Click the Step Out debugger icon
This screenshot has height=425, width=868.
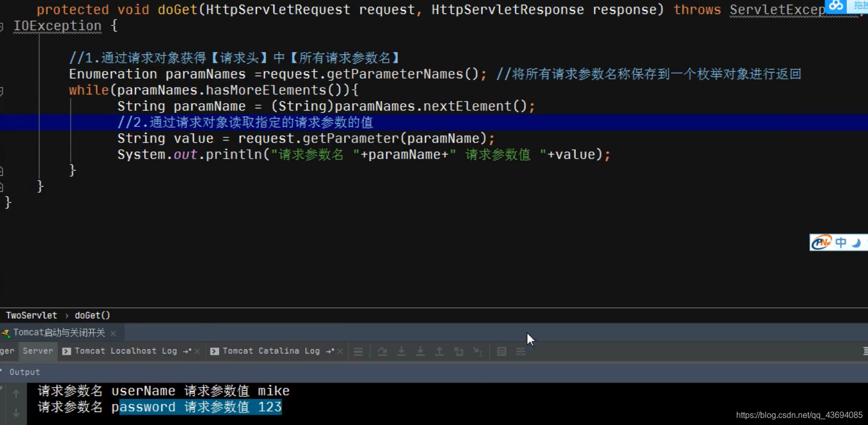(439, 351)
